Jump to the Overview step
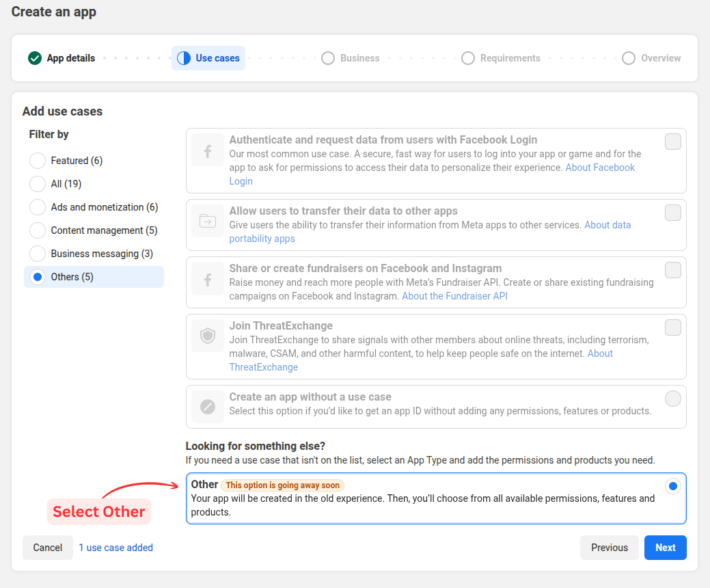710x588 pixels. [651, 58]
